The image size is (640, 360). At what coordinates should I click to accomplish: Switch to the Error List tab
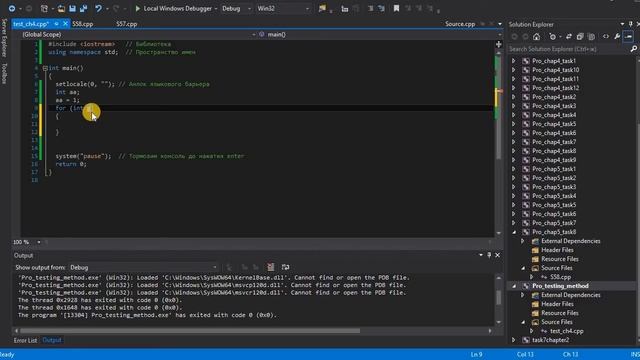coord(25,340)
